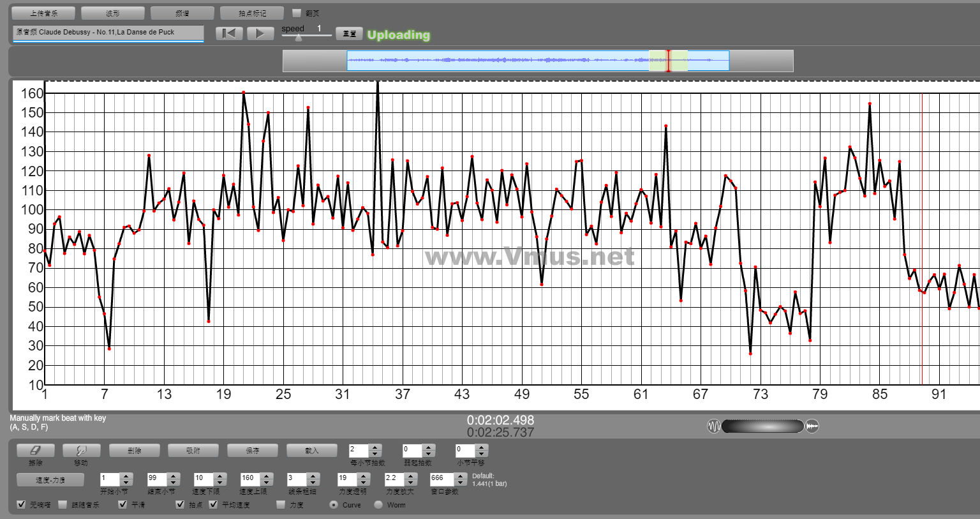Click the 保存 save button

[253, 451]
